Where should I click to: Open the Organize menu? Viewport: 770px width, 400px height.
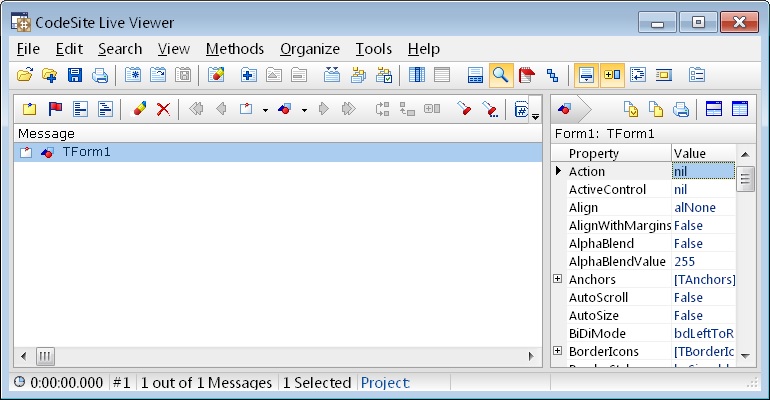(310, 49)
